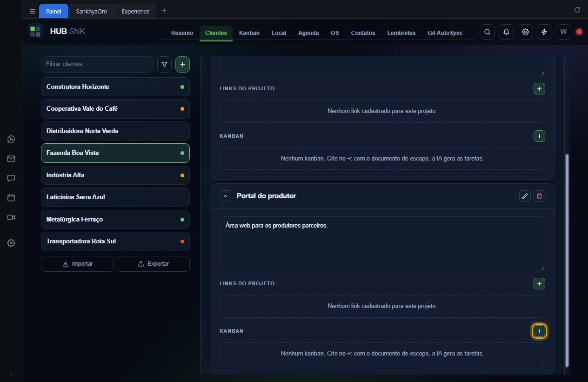The image size is (588, 382).
Task: Open the chat bubble icon in sidebar
Action: pos(11,178)
